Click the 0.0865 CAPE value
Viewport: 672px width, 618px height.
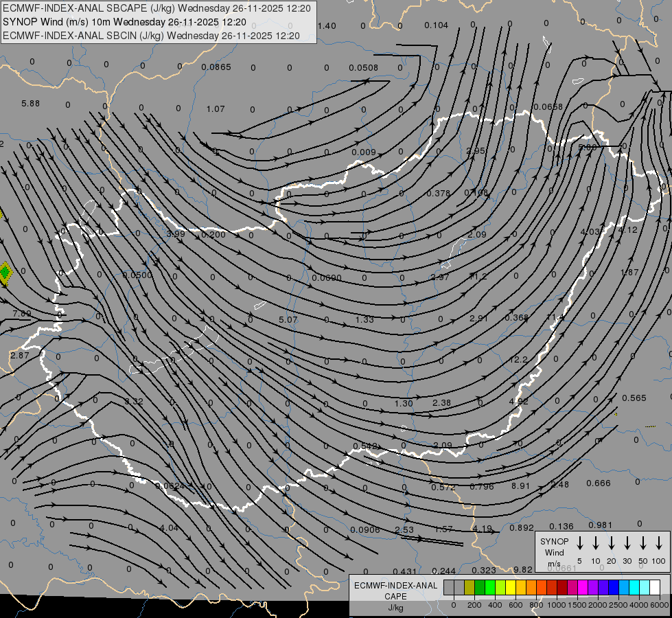point(216,67)
